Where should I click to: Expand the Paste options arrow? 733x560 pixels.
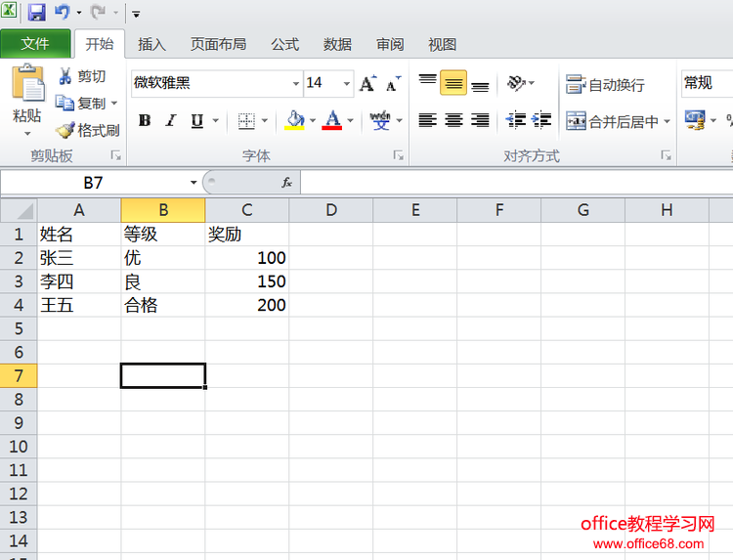27,134
